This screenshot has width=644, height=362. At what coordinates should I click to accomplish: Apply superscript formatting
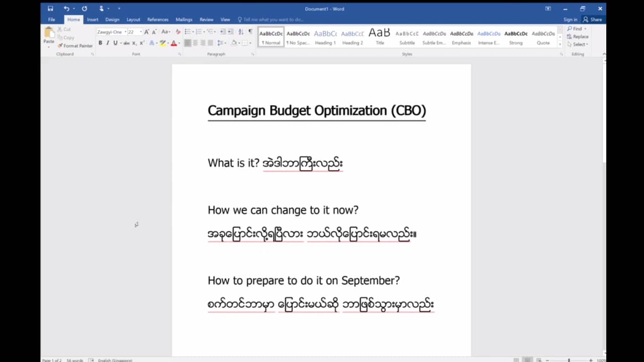[x=141, y=43]
